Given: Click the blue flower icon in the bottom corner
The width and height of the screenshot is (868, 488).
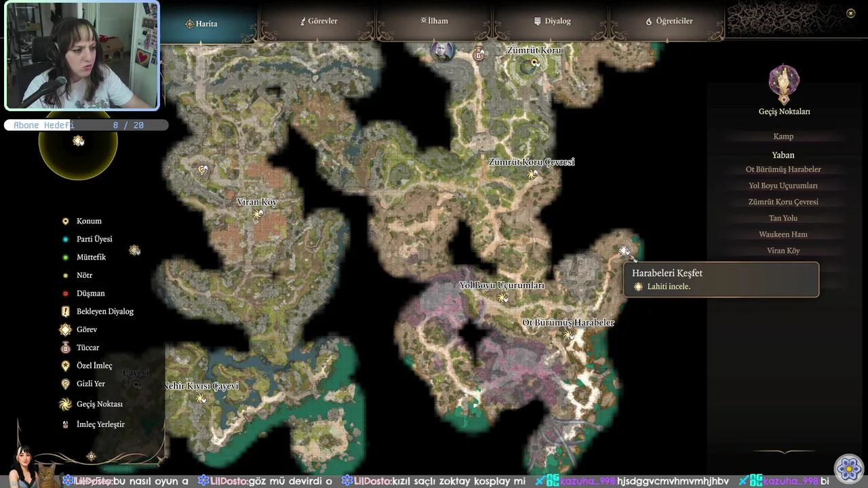Looking at the screenshot, I should pos(848,468).
